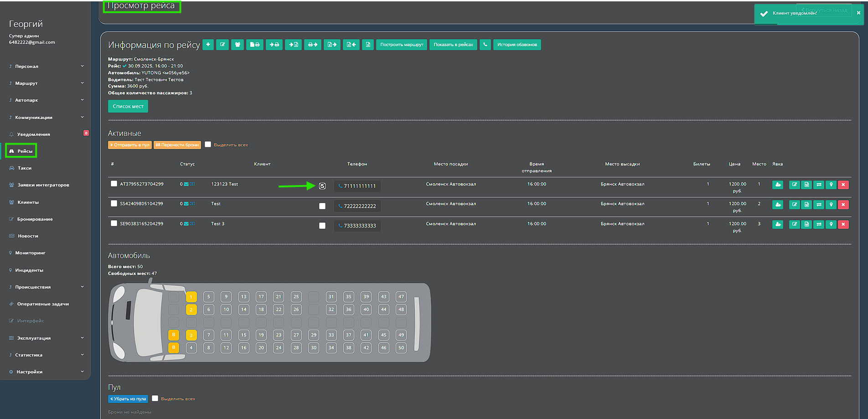Click map pin icon in the Test 3 row

(831, 224)
